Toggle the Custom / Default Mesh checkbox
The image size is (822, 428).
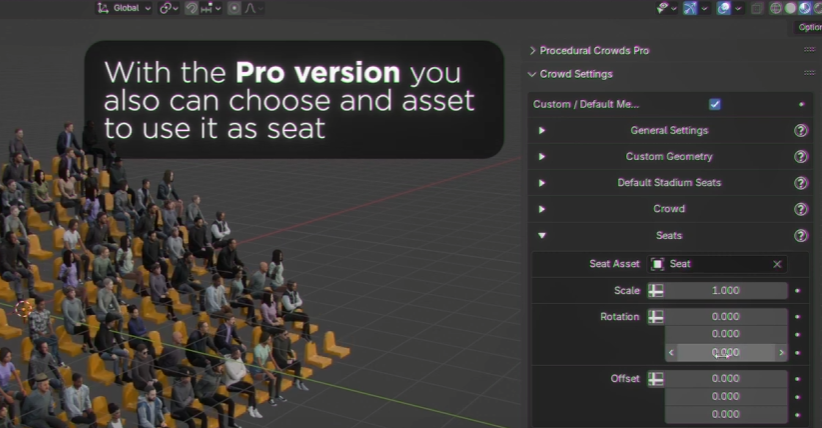(x=715, y=104)
